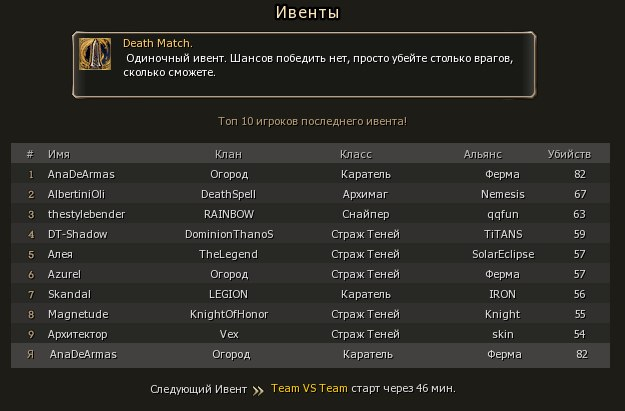The image size is (625, 411).
Task: Select the highlighted Я row for AnaDeArmas
Action: click(310, 355)
